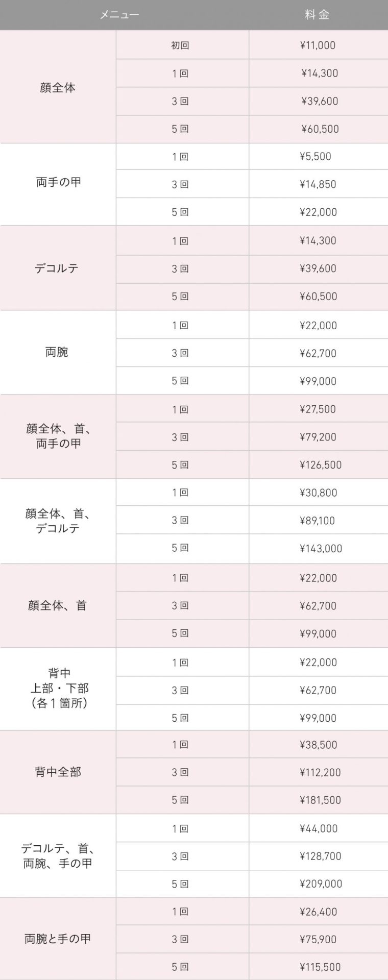The height and width of the screenshot is (980, 388).
Task: Select the 両腕と手の甲 menu cell
Action: [x=58, y=939]
